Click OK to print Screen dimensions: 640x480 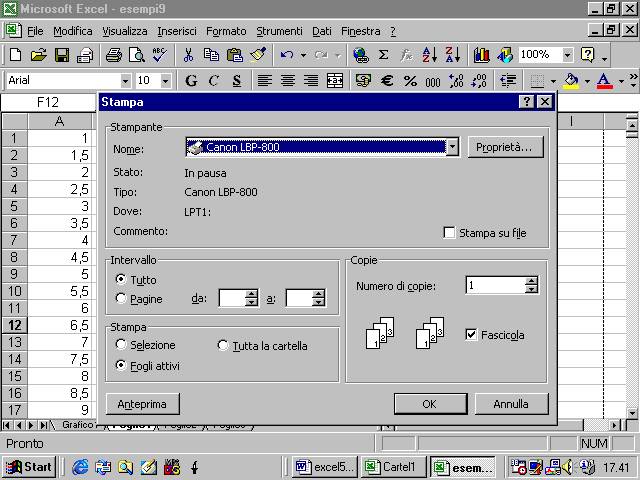pos(430,404)
